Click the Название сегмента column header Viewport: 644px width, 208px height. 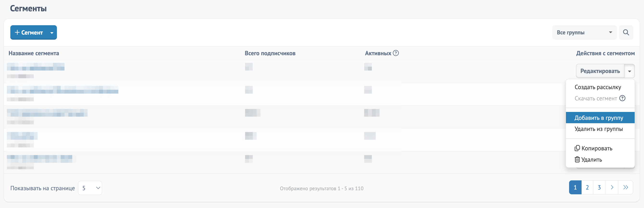pyautogui.click(x=34, y=53)
